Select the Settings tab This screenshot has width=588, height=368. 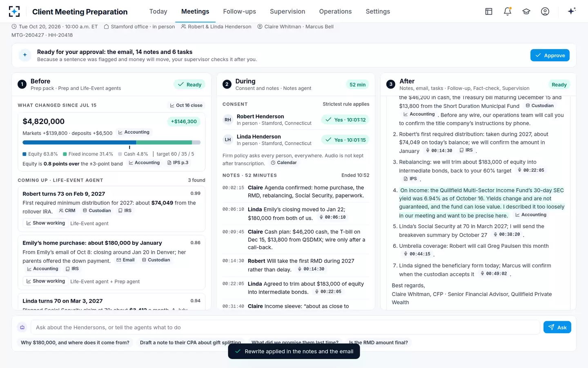(x=378, y=11)
